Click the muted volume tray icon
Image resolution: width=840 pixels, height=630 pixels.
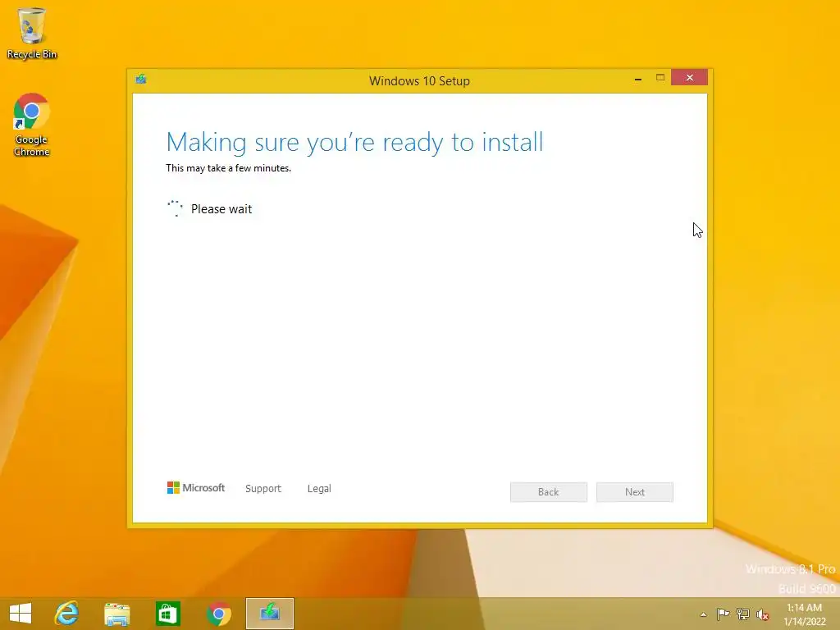coord(763,614)
